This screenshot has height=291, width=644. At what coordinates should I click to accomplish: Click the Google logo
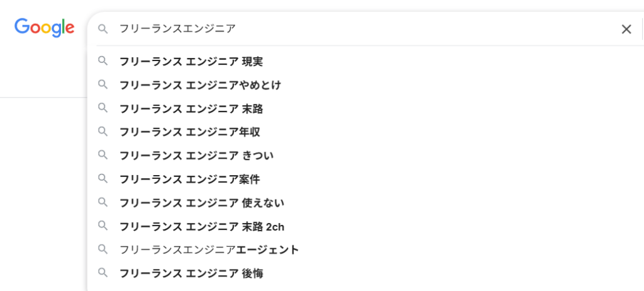[45, 27]
